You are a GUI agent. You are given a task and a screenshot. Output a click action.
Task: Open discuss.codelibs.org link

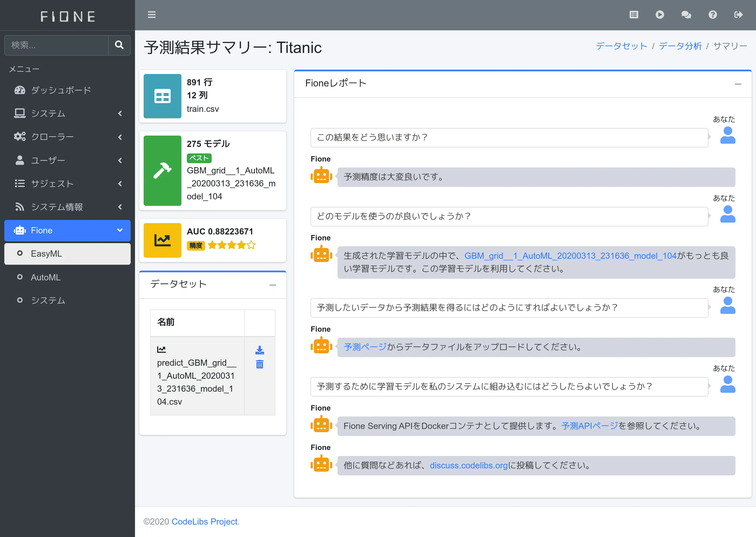pyautogui.click(x=468, y=465)
